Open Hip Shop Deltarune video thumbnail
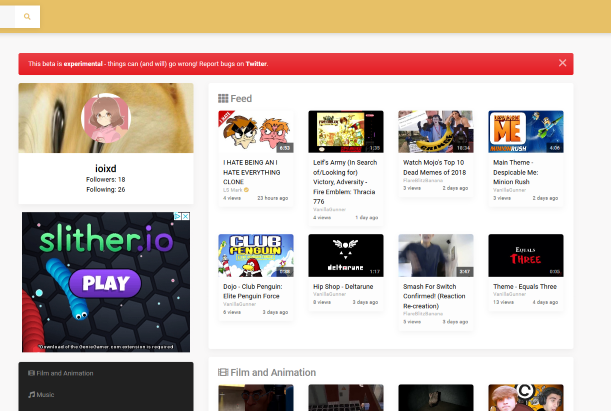 click(x=346, y=256)
